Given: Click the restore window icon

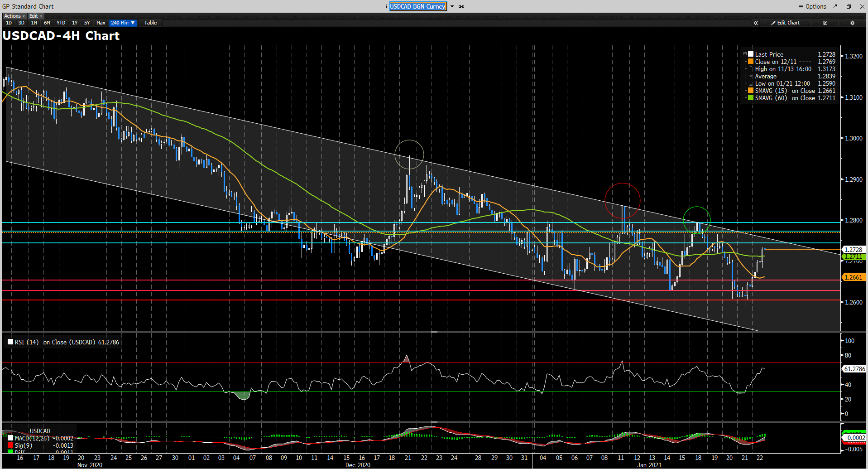Looking at the screenshot, I should coord(849,6).
